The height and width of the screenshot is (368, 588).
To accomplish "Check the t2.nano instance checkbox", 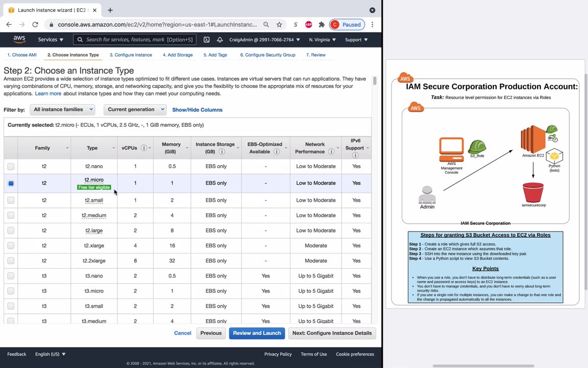I will tap(11, 166).
